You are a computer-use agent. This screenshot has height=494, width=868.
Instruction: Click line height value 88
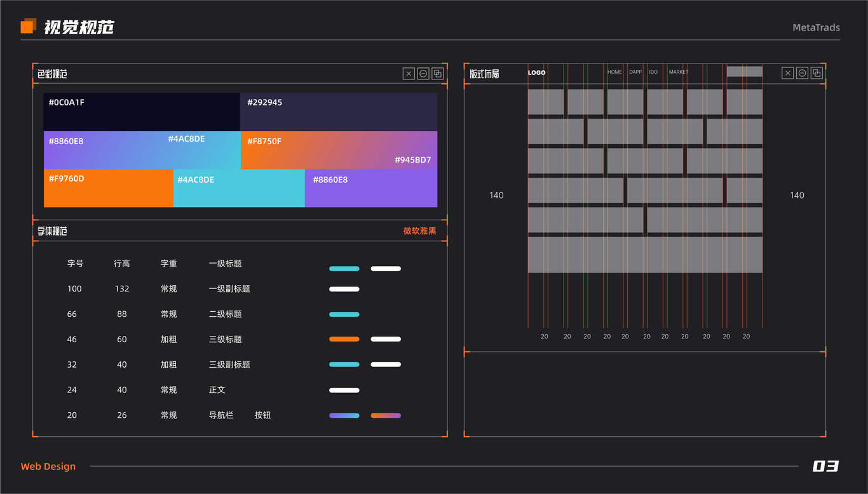(x=122, y=314)
